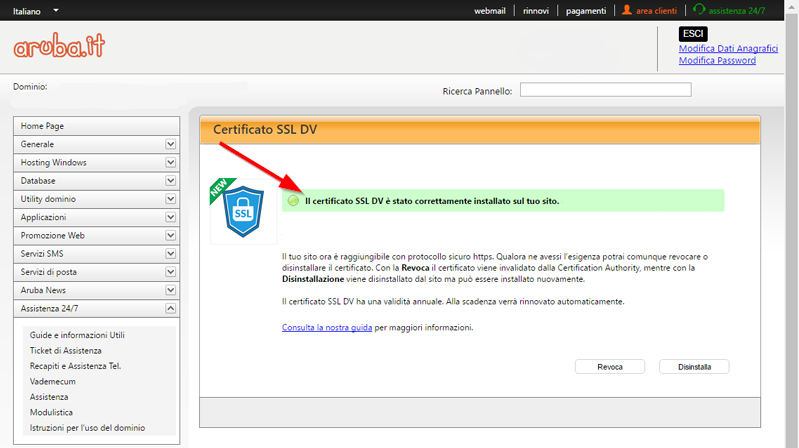
Task: Click the Hosting Windows menu label
Action: (54, 163)
